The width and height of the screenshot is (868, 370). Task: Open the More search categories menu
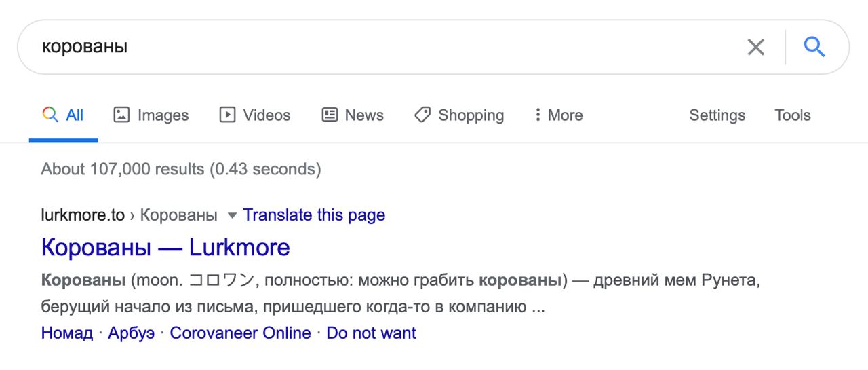565,115
